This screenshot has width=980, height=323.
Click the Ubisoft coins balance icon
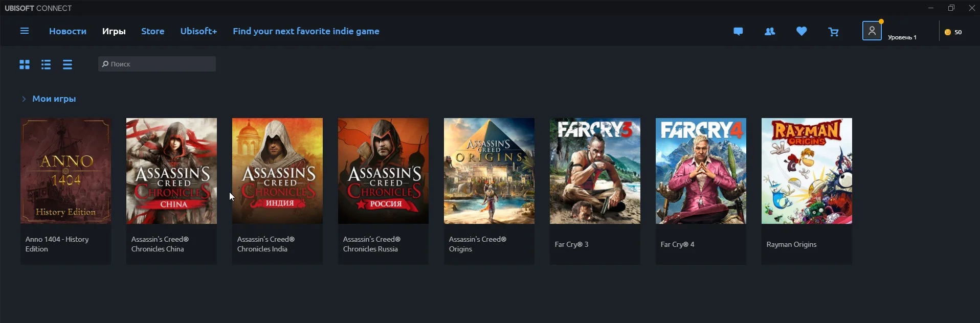pyautogui.click(x=948, y=32)
